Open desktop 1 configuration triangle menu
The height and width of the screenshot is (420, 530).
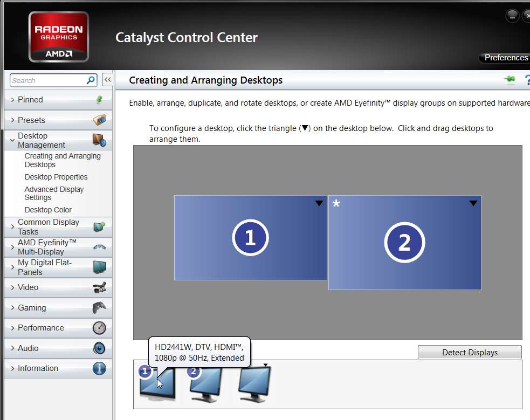pyautogui.click(x=319, y=203)
